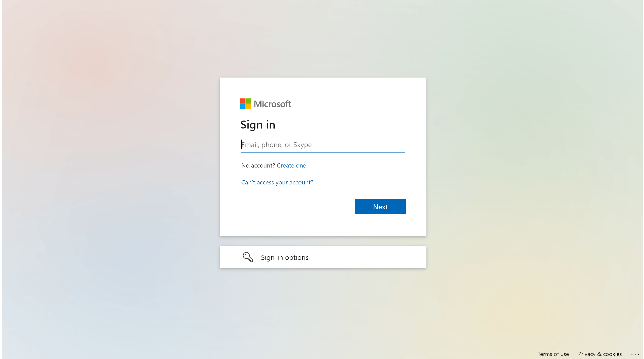Click the red square of the Microsoft logo
This screenshot has width=644, height=359.
tap(243, 101)
